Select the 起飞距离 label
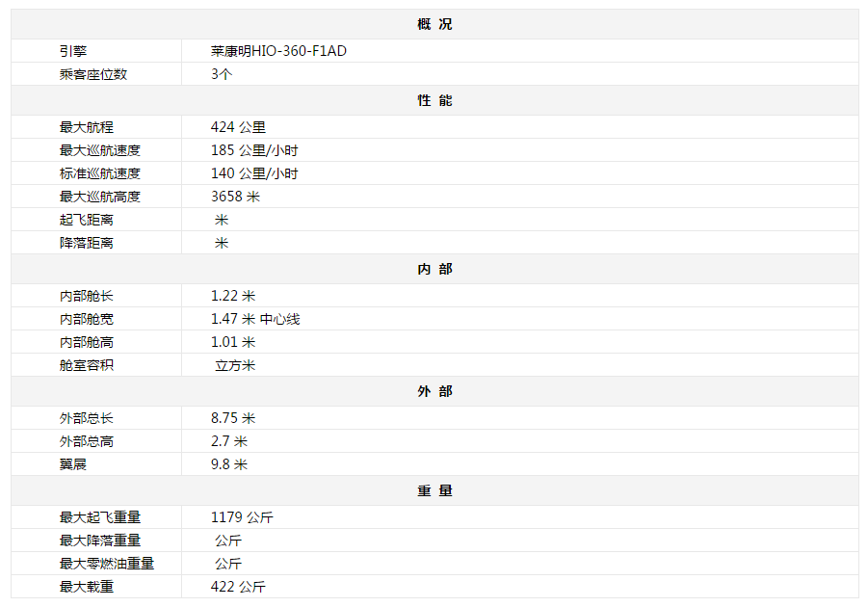868x607 pixels. [87, 220]
